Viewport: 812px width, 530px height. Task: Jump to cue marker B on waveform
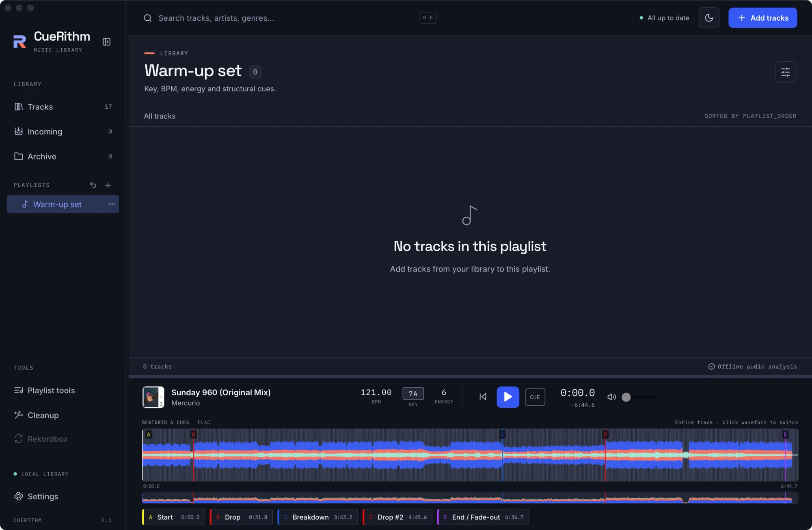pyautogui.click(x=194, y=435)
